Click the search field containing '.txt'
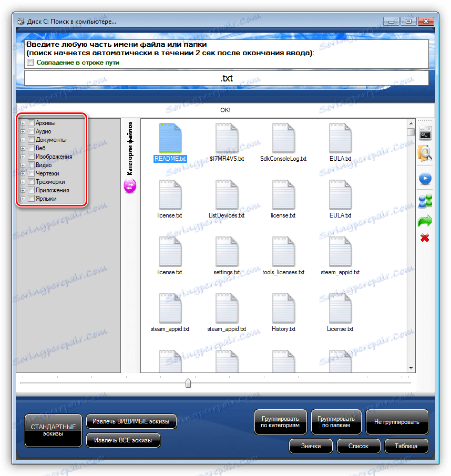The width and height of the screenshot is (451, 476). pos(226,78)
